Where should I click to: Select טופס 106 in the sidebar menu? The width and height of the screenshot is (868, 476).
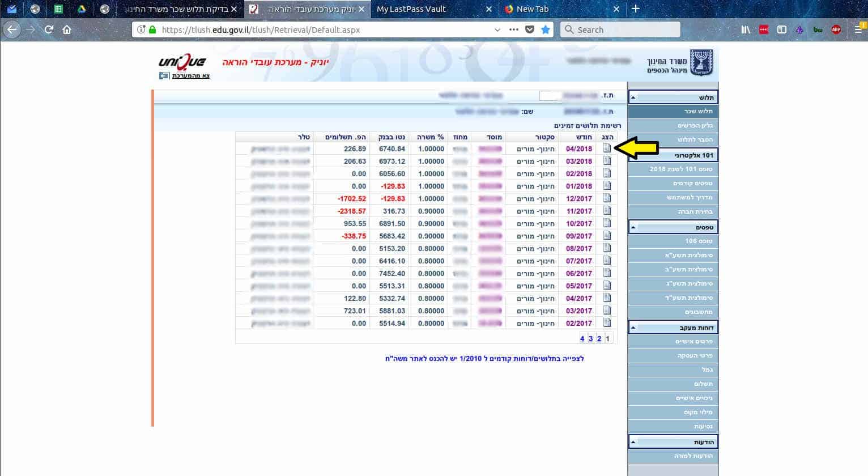pos(698,241)
